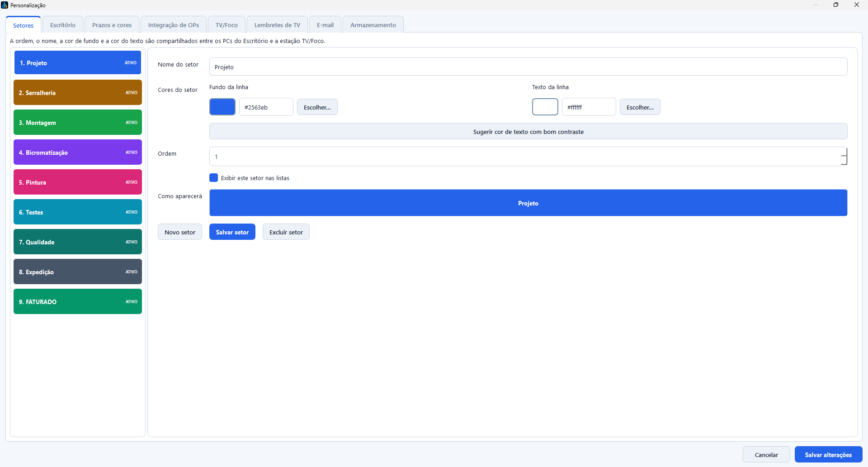Click the Salvar setor button
This screenshot has height=467, width=868.
[x=232, y=232]
